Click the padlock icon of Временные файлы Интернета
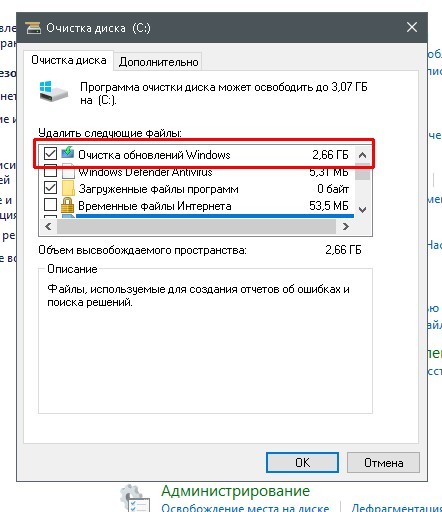This screenshot has width=442, height=512. tap(67, 205)
